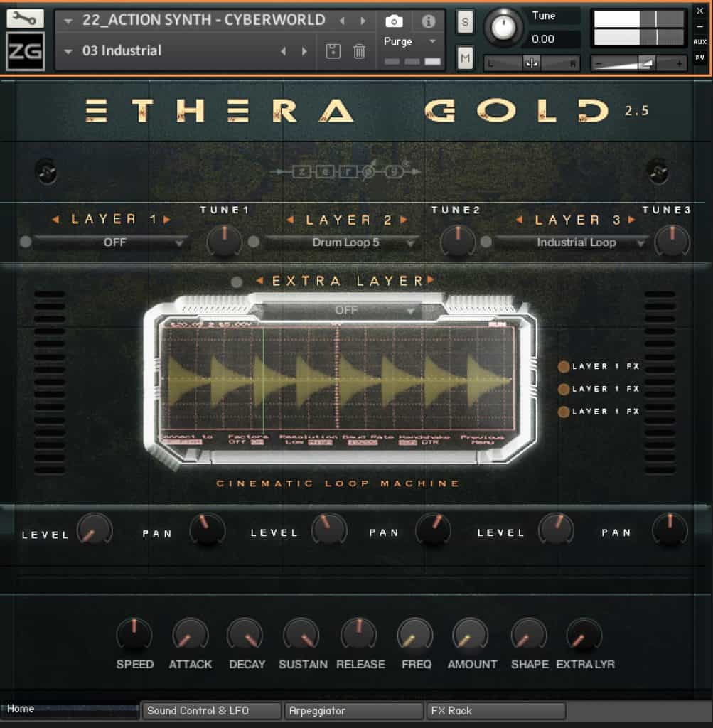Image resolution: width=713 pixels, height=728 pixels.
Task: Delete the snapshot with the trash icon
Action: [359, 51]
